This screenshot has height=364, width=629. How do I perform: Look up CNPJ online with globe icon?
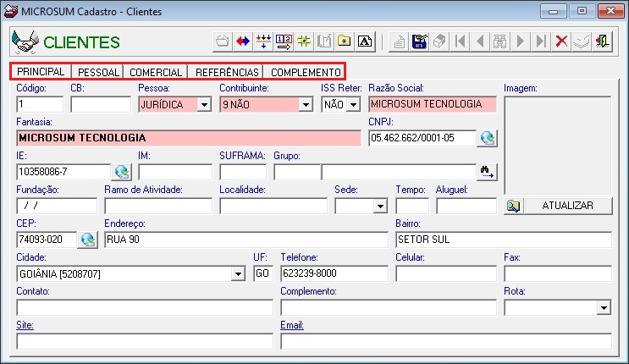pos(488,138)
